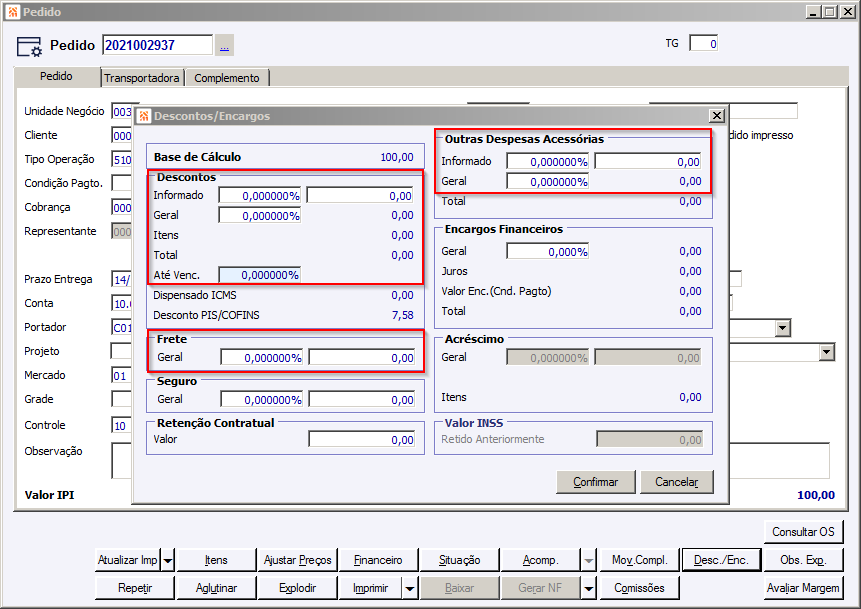Click the Atualizar Imp button
This screenshot has width=861, height=609.
click(127, 560)
